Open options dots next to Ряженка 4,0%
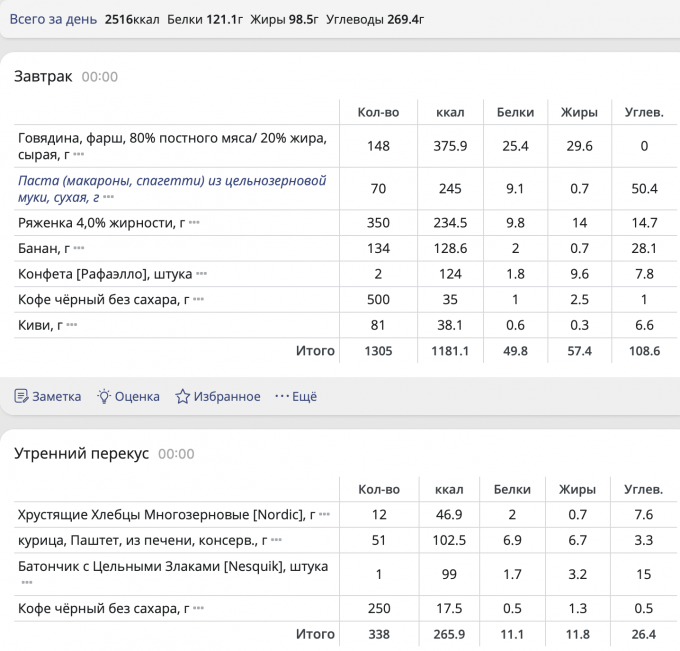The width and height of the screenshot is (680, 651). [194, 223]
